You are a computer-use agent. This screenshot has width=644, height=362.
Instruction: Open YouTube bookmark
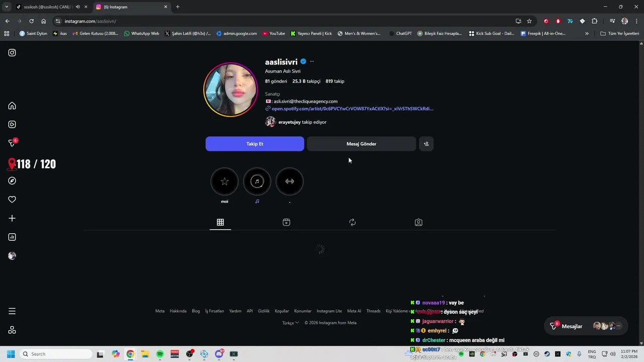273,34
